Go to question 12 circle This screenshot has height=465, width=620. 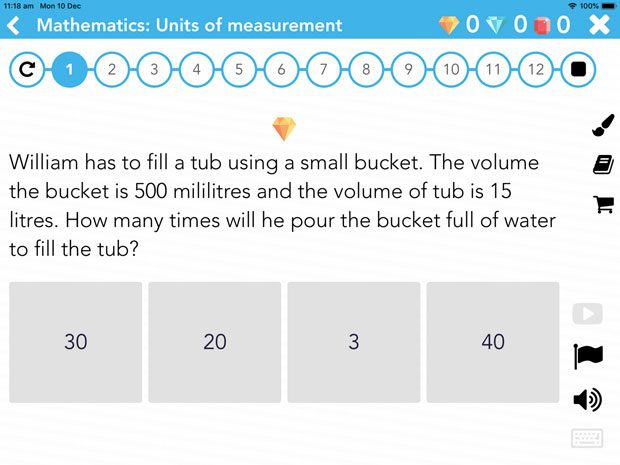point(536,70)
